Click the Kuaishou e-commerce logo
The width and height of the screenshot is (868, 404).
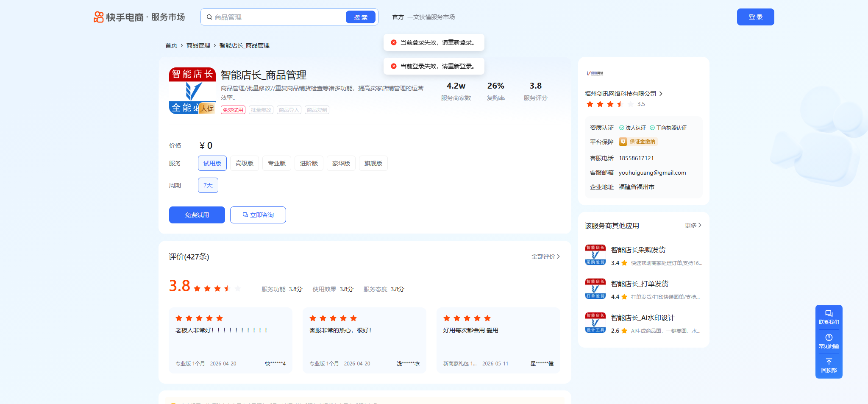(x=139, y=17)
